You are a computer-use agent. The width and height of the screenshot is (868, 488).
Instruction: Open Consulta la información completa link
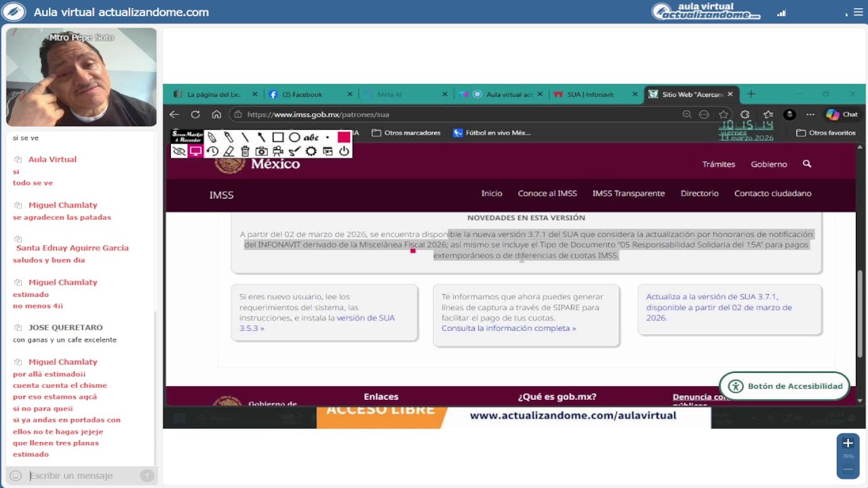tap(509, 328)
